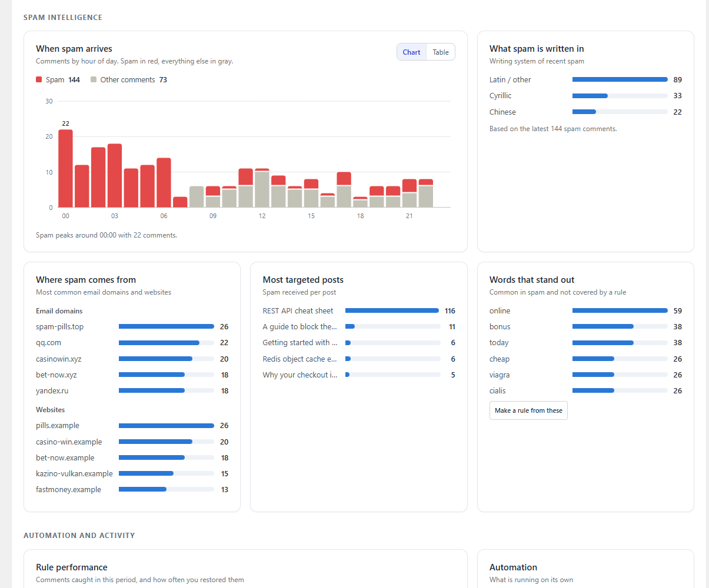Click the Other comments count 73
Viewport: 709px width, 588px height.
(163, 79)
